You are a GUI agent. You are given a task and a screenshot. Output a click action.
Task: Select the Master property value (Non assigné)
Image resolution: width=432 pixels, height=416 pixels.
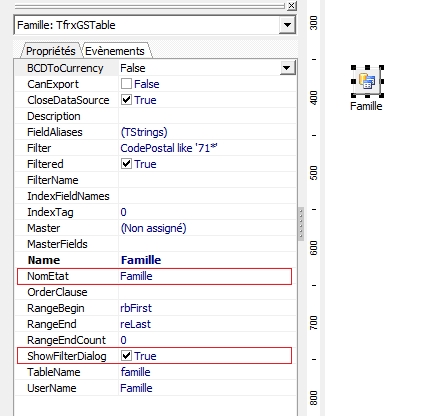point(153,228)
